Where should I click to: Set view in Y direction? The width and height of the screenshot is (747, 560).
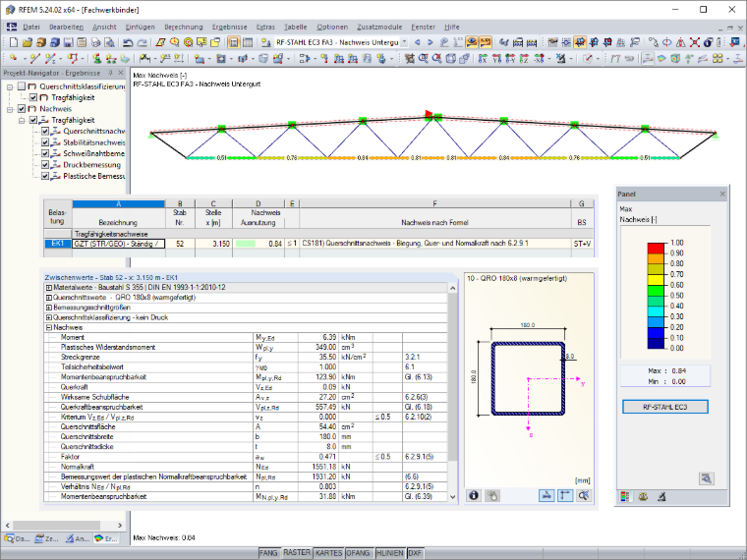tap(497, 58)
